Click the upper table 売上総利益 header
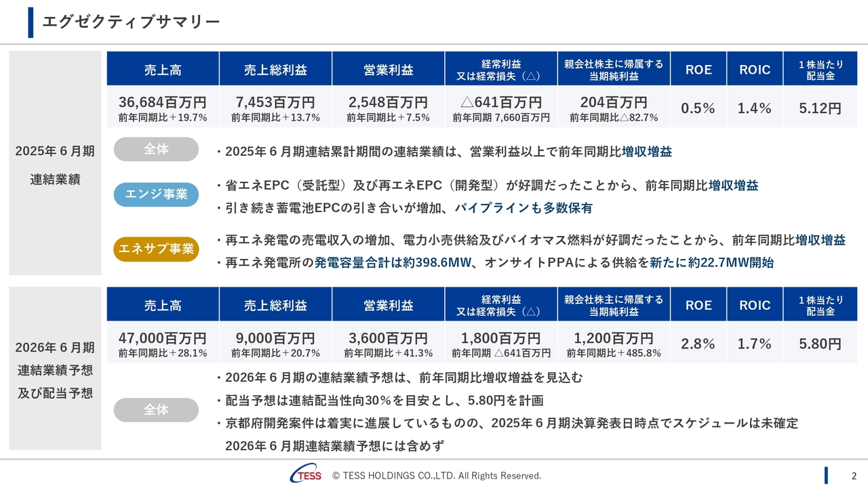This screenshot has width=868, height=488. click(275, 69)
